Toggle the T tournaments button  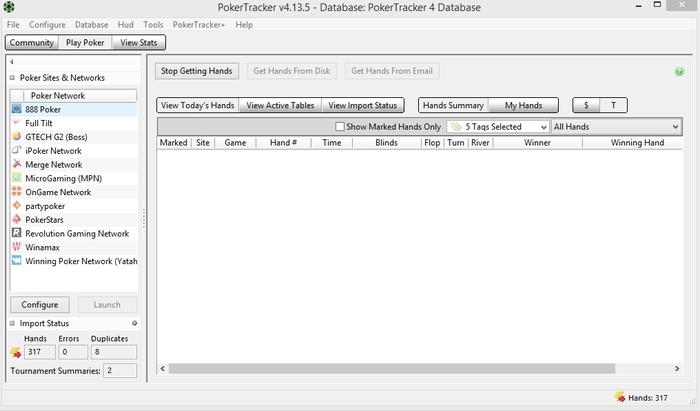(x=613, y=105)
